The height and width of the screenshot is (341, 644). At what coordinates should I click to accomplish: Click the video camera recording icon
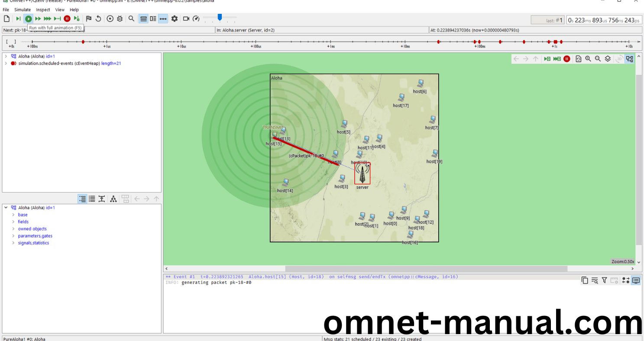pyautogui.click(x=186, y=19)
